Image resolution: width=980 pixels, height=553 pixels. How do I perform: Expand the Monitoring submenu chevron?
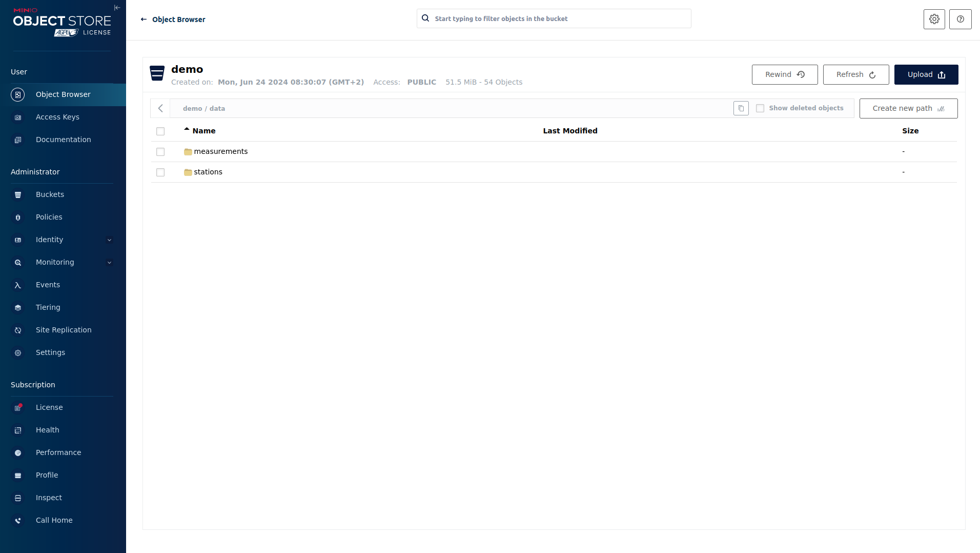point(109,263)
